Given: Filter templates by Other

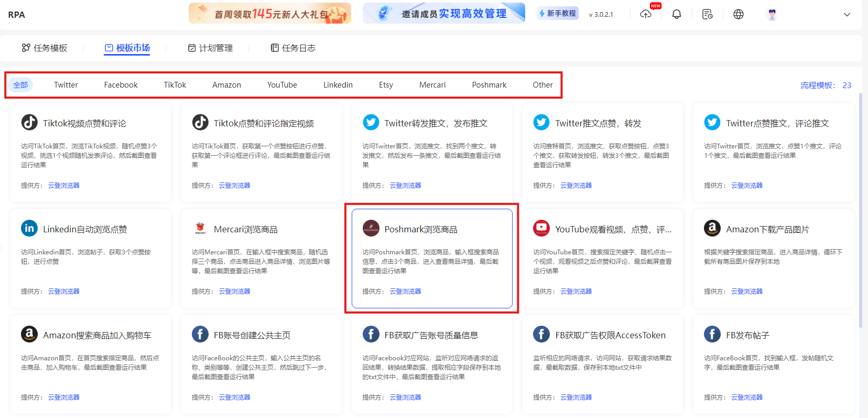Looking at the screenshot, I should [x=542, y=85].
